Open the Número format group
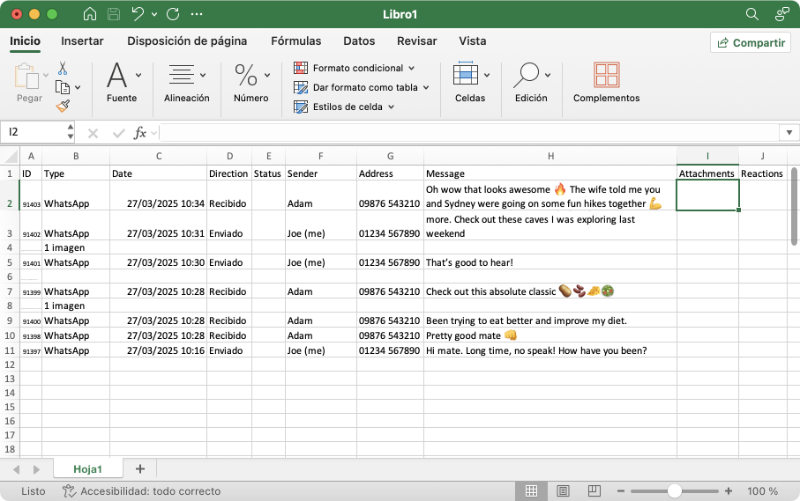This screenshot has width=800, height=501. [x=252, y=82]
